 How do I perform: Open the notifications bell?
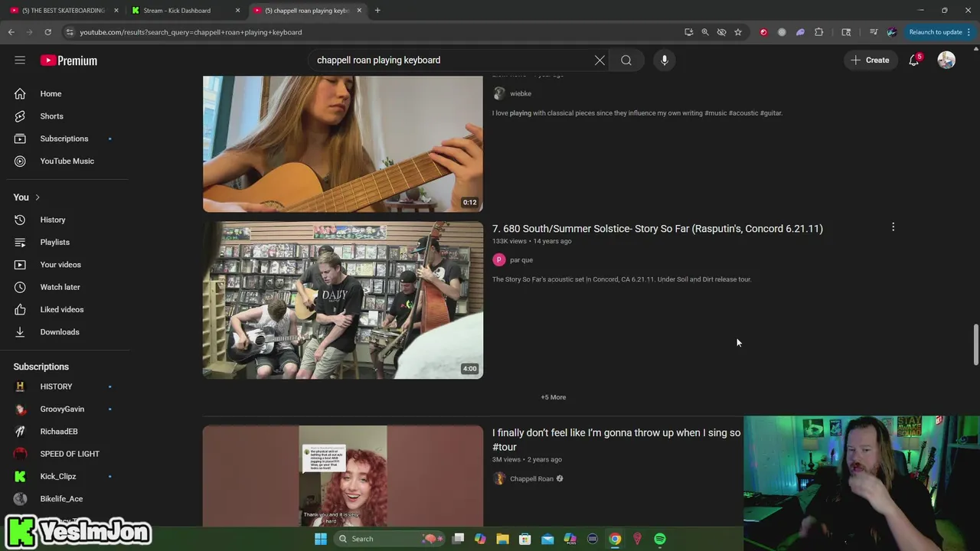pos(913,60)
